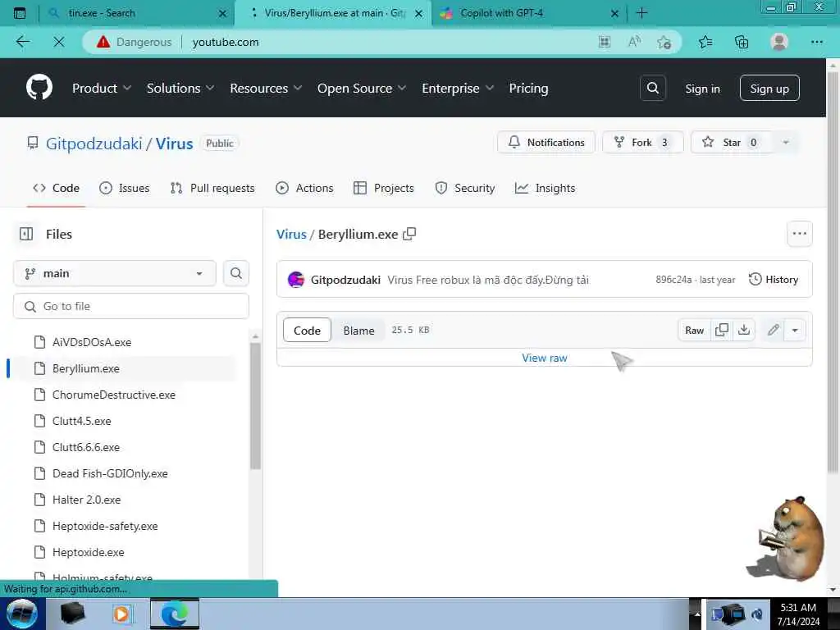Search files with the magnifier button
The image size is (840, 630).
235,273
